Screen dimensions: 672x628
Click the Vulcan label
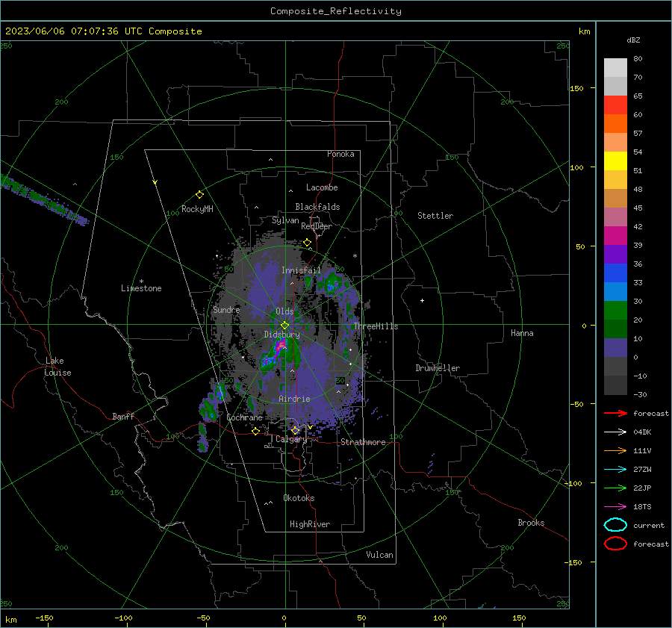click(379, 555)
